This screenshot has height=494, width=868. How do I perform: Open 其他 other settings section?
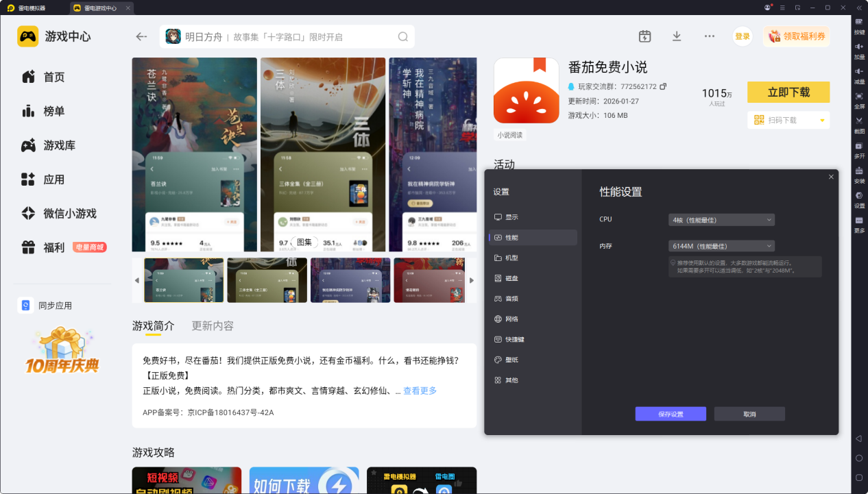pyautogui.click(x=533, y=380)
